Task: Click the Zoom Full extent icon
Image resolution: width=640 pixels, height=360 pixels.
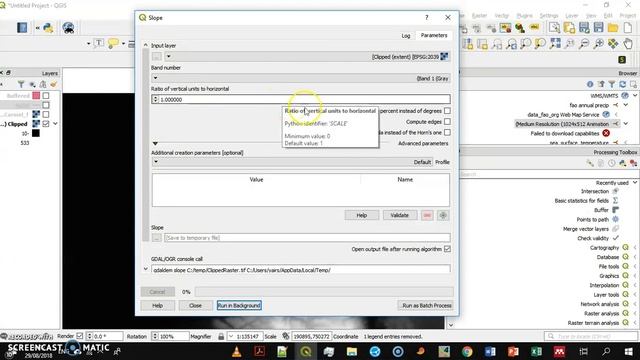Action: [555, 43]
